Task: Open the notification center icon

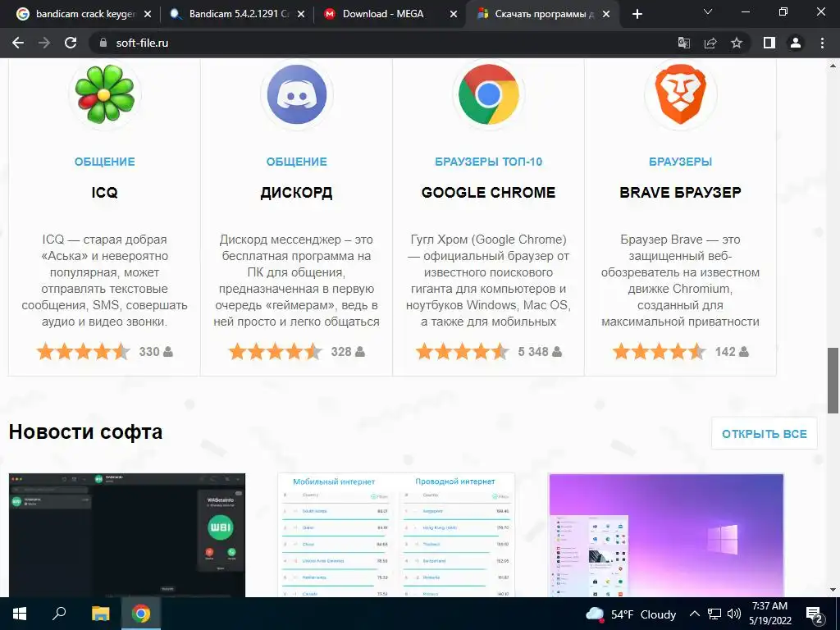Action: (815, 614)
